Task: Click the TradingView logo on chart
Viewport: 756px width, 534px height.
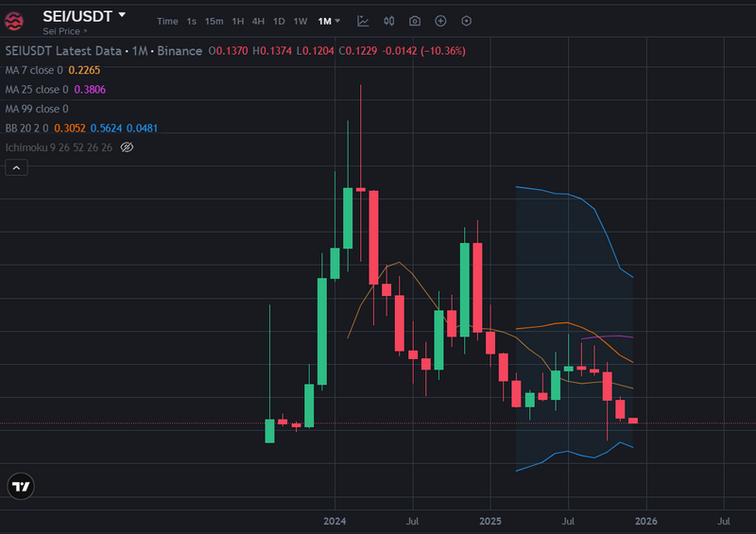Action: [x=20, y=486]
